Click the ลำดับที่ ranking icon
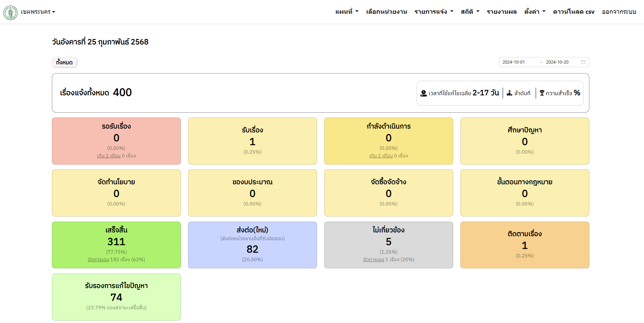Viewport: 644px width, 323px height. pos(510,93)
